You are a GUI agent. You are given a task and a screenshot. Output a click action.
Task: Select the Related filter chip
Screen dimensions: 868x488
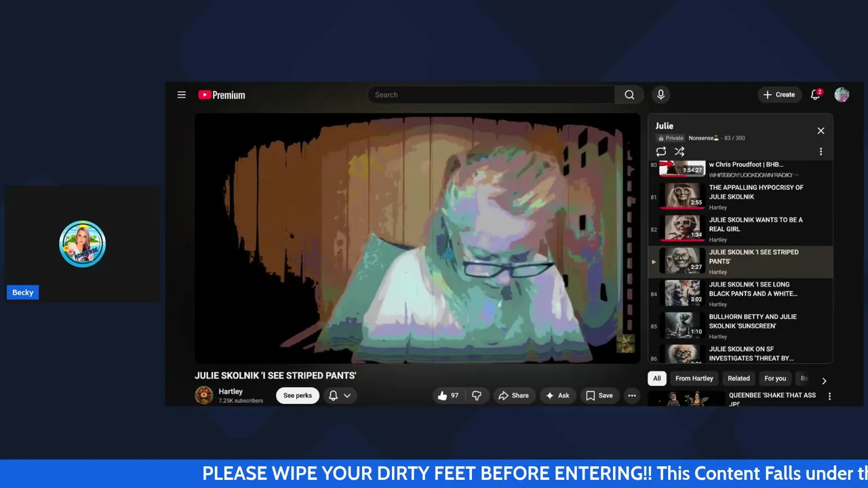coord(738,378)
